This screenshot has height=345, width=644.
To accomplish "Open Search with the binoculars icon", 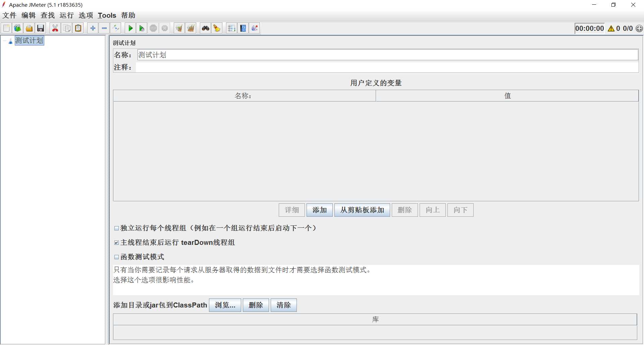I will (206, 28).
